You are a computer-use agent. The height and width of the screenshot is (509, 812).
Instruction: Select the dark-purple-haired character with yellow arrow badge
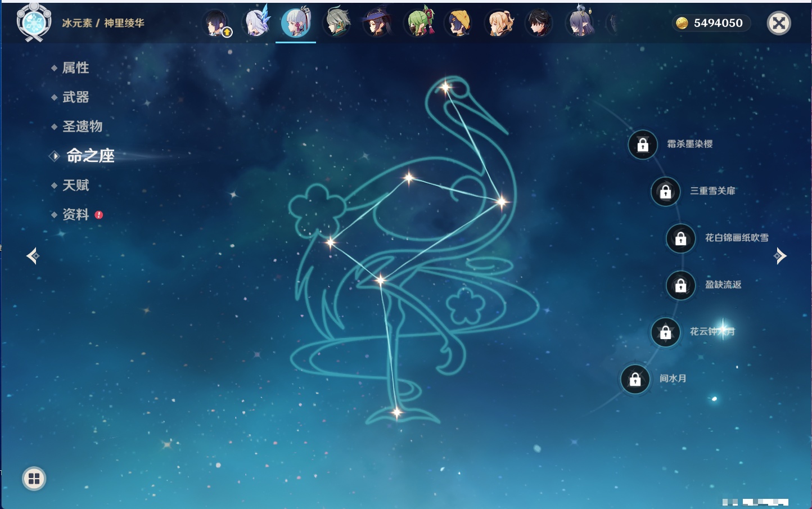coord(215,23)
